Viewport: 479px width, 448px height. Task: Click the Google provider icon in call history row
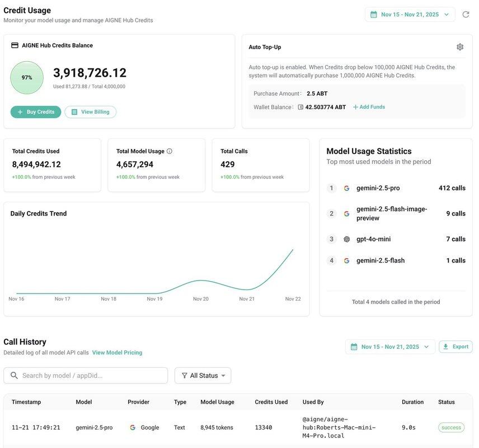point(133,427)
